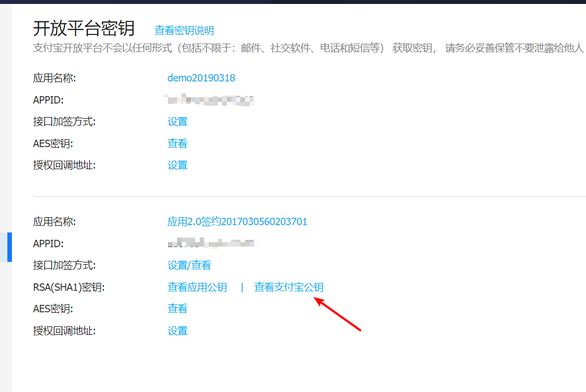Select the 支付宝开放平台 security notice text
The image size is (586, 392).
tap(308, 48)
